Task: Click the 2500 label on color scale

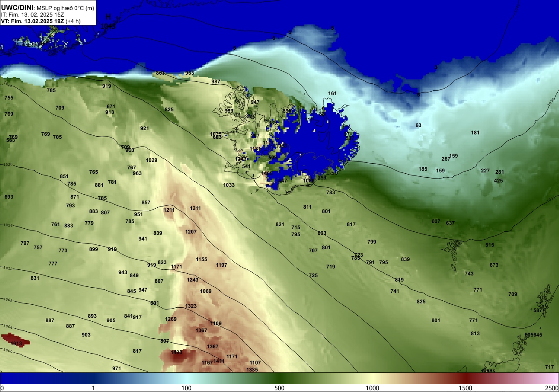Action: (552, 389)
